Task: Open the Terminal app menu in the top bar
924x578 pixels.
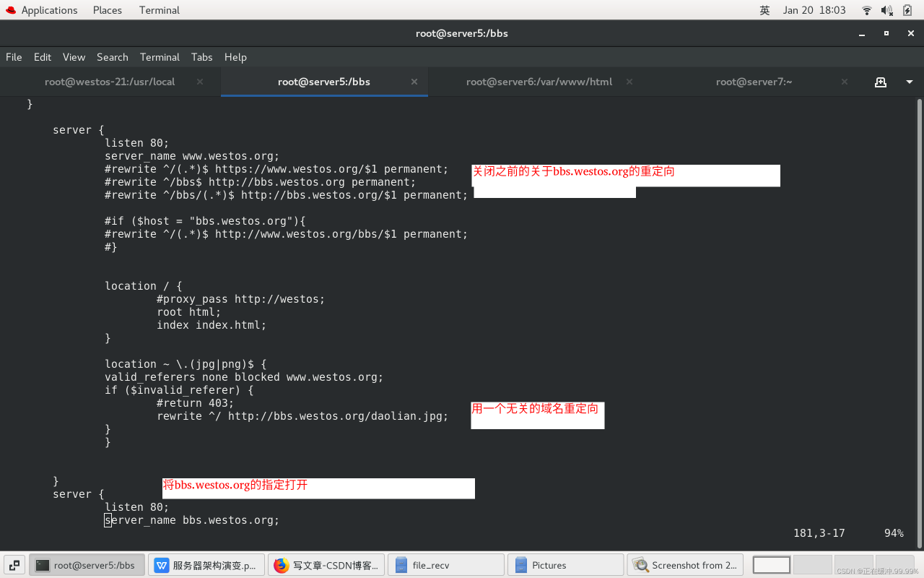Action: pyautogui.click(x=160, y=10)
